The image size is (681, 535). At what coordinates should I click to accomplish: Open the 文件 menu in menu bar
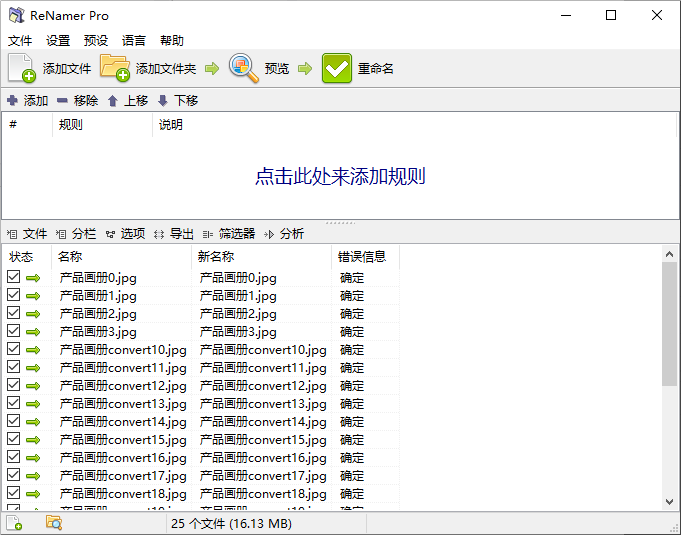[x=20, y=41]
